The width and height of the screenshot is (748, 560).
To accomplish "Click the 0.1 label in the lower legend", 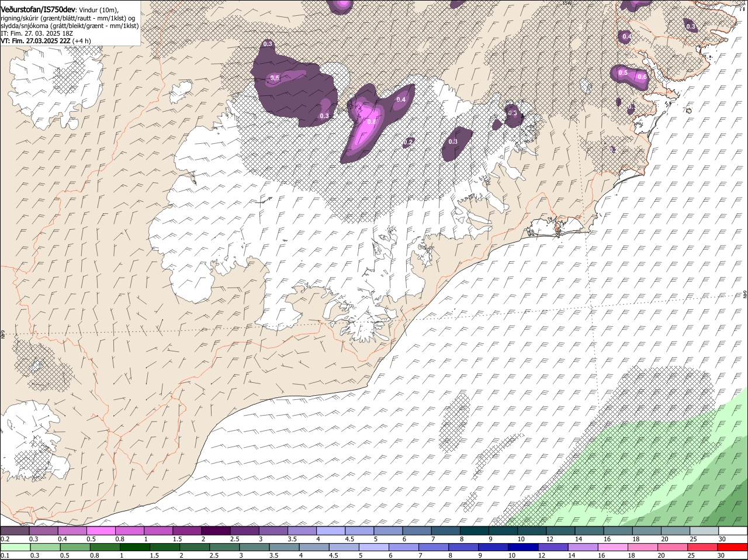I will tap(5, 555).
